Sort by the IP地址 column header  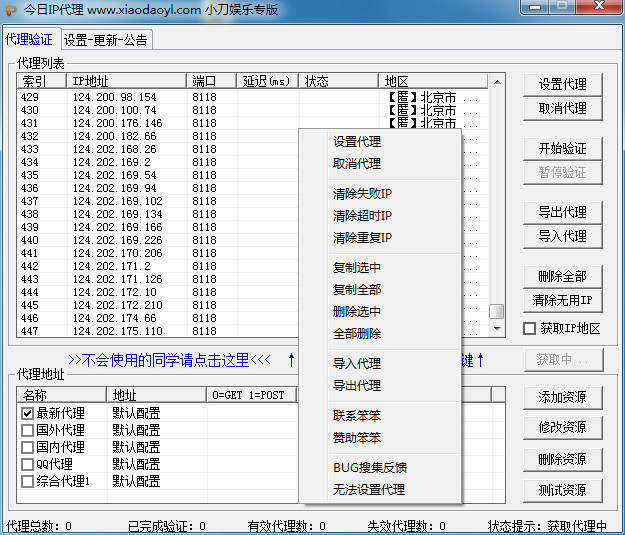[x=126, y=81]
